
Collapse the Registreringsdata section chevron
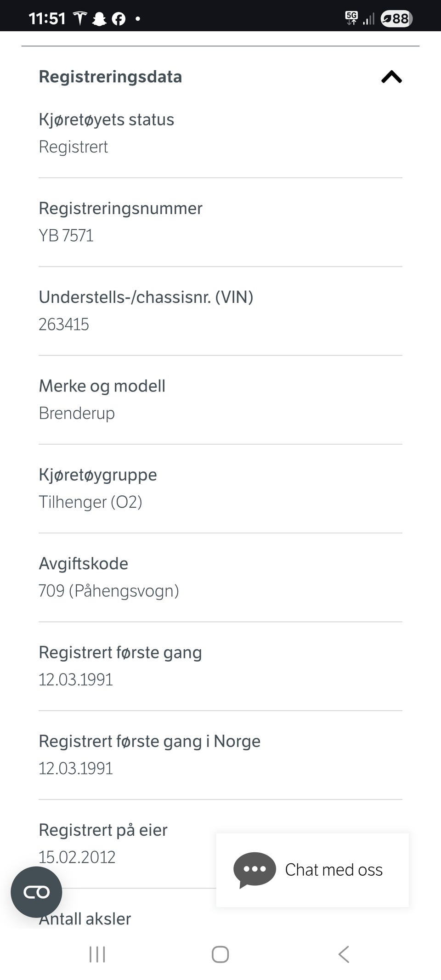391,77
